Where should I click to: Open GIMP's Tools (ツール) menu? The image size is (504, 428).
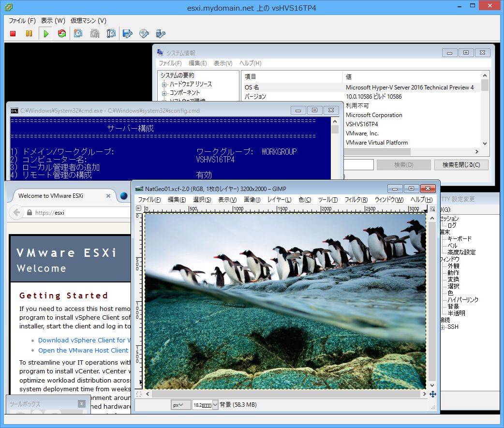(328, 200)
